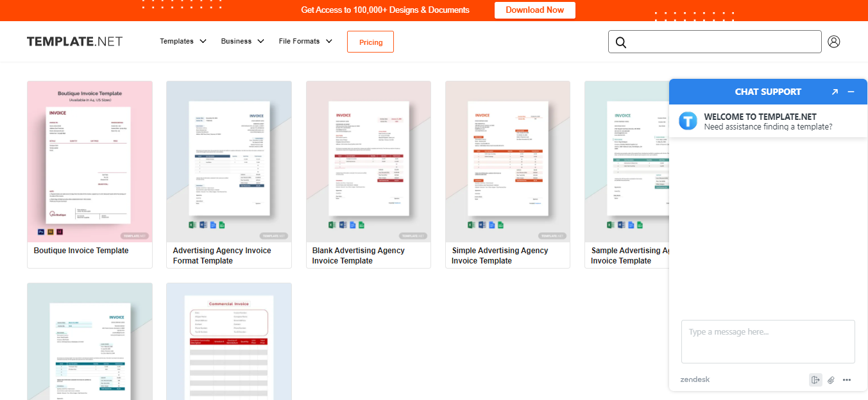Click the Photoshop icon on Boutique Invoice
Image resolution: width=868 pixels, height=400 pixels.
pos(40,231)
